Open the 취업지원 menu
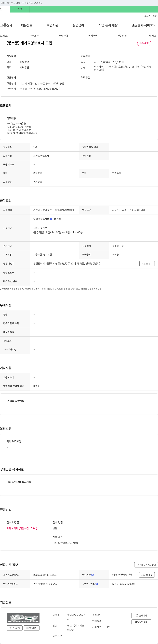The width and height of the screenshot is (158, 644). (53, 25)
